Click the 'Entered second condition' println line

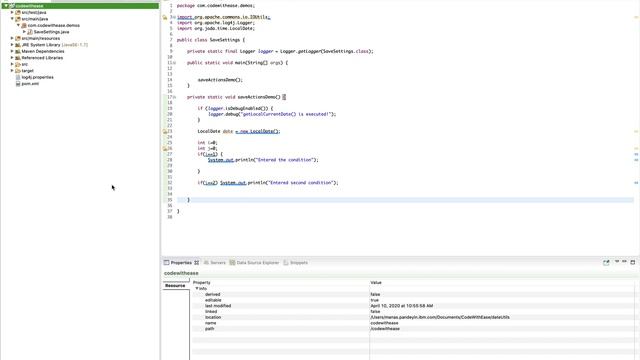click(268, 183)
